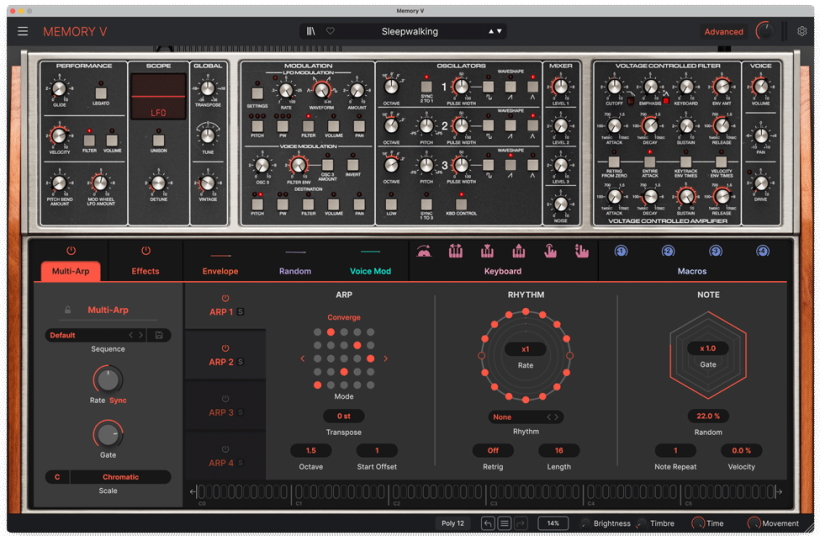This screenshot has width=820, height=536.
Task: Click the fourth keyboard icon with up arrow
Action: (x=518, y=252)
